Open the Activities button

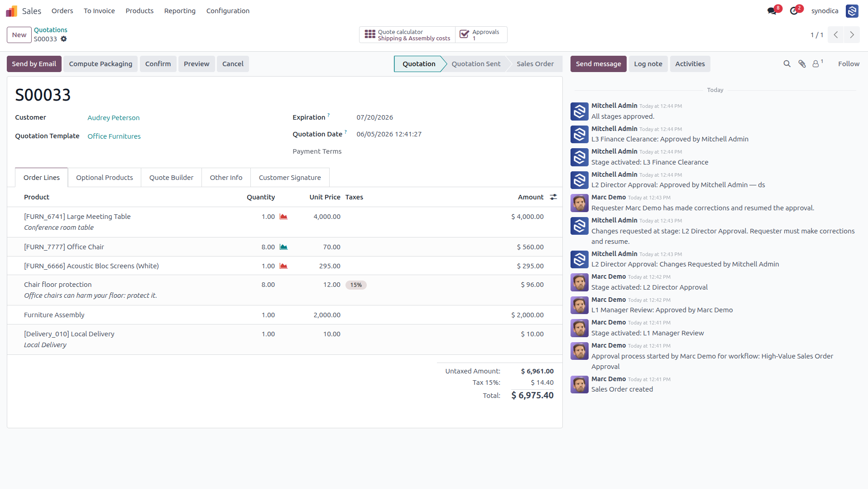click(x=690, y=64)
